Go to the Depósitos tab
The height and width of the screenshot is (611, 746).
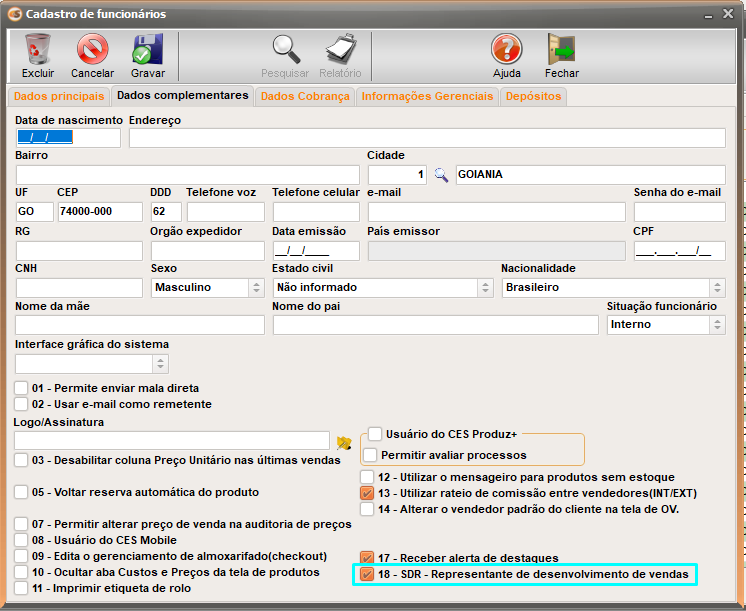(533, 96)
